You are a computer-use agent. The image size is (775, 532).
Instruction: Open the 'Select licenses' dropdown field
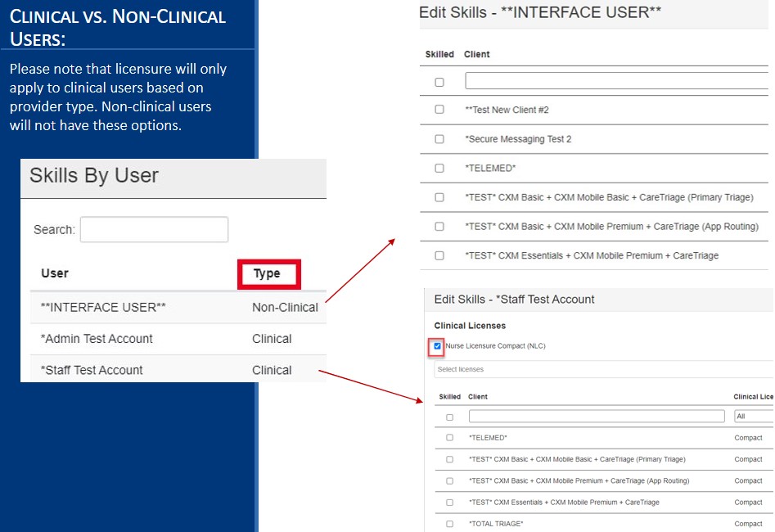pos(602,370)
